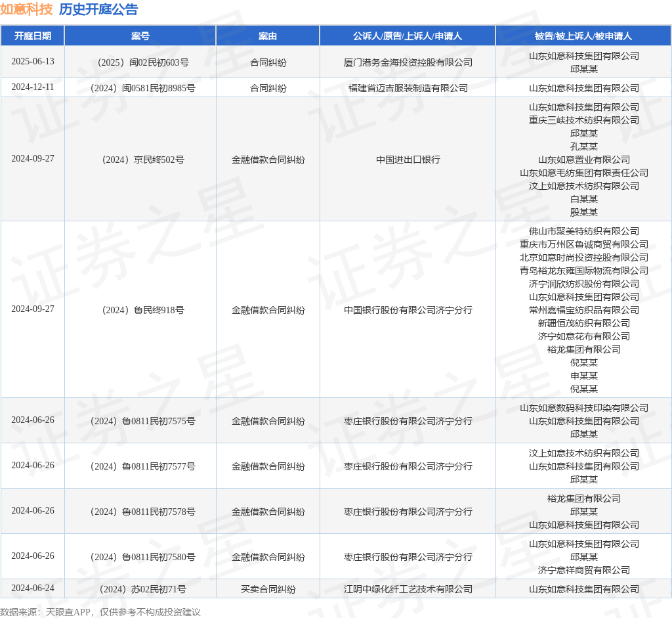
Task: Click case number (2024)苏02民初71号
Action: pyautogui.click(x=142, y=589)
